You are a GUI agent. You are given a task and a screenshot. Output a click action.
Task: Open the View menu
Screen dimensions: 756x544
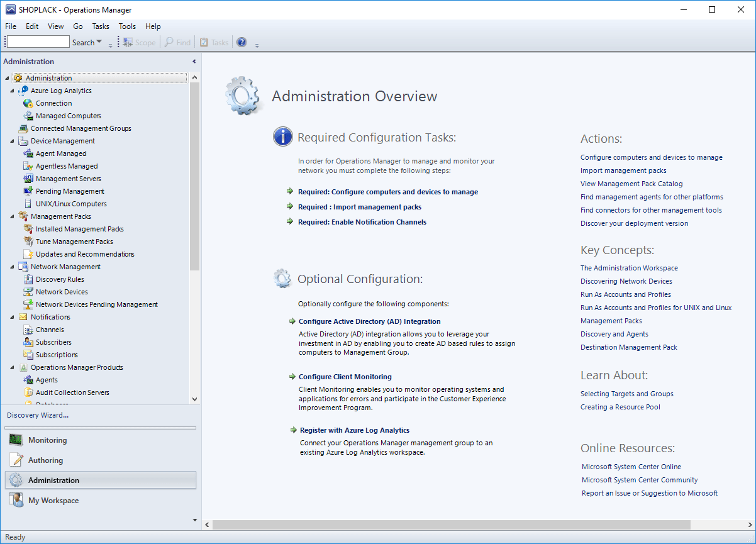coord(56,26)
